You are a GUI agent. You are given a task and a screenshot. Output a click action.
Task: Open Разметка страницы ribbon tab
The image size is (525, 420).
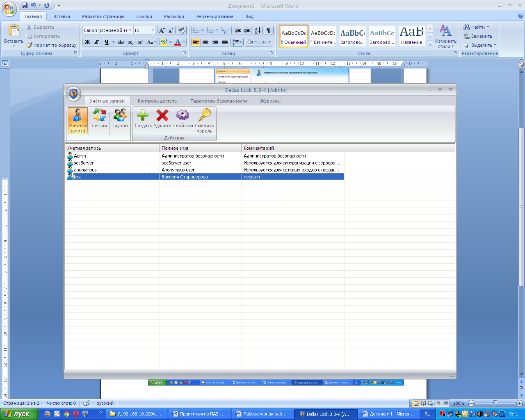(103, 16)
